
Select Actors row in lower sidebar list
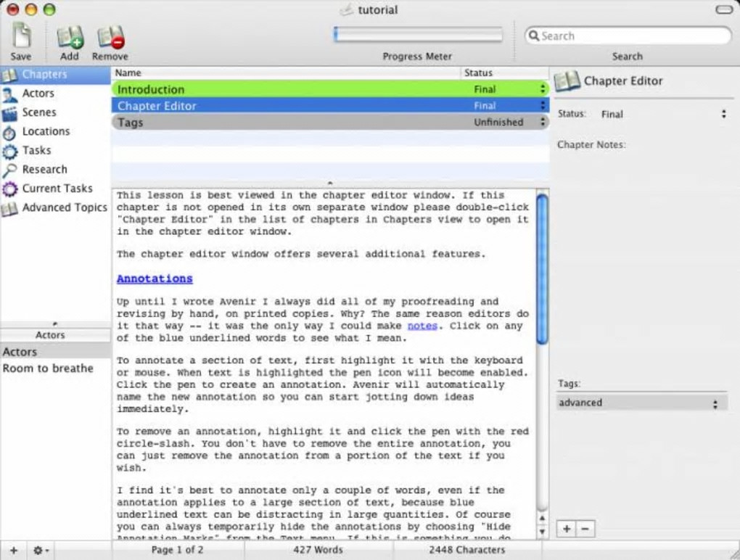55,352
